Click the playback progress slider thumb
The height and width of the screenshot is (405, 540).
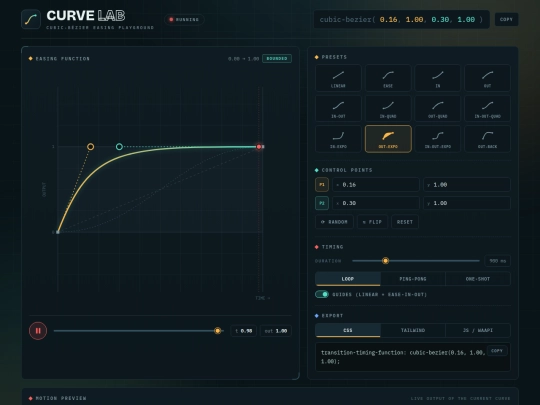217,331
